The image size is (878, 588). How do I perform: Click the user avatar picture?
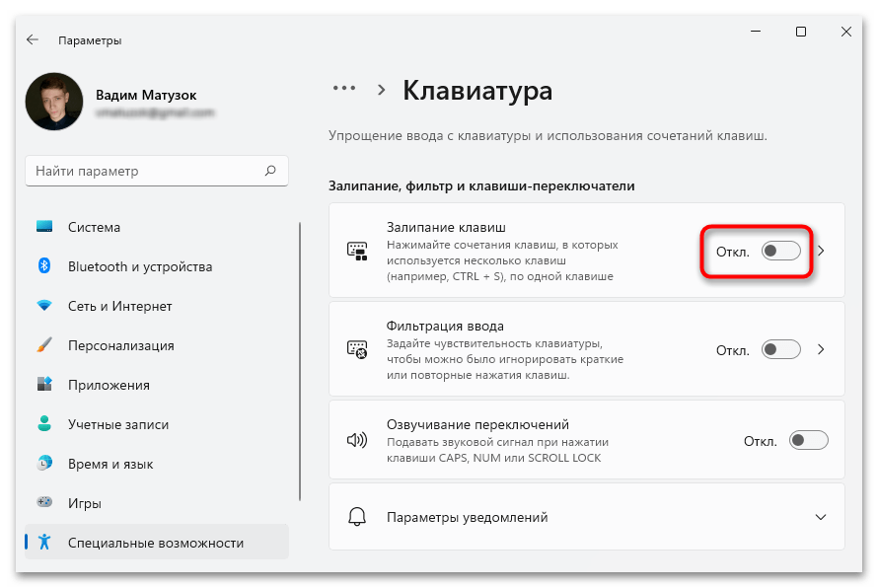click(x=54, y=103)
